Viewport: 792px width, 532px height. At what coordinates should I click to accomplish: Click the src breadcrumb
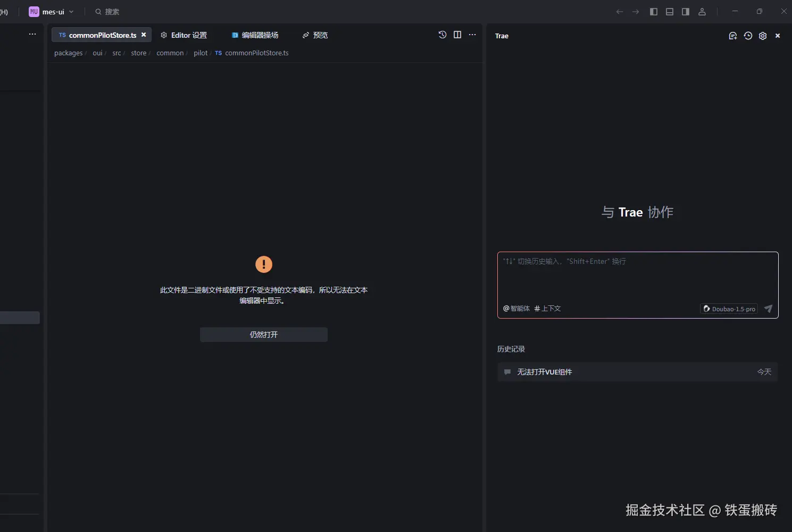point(116,53)
